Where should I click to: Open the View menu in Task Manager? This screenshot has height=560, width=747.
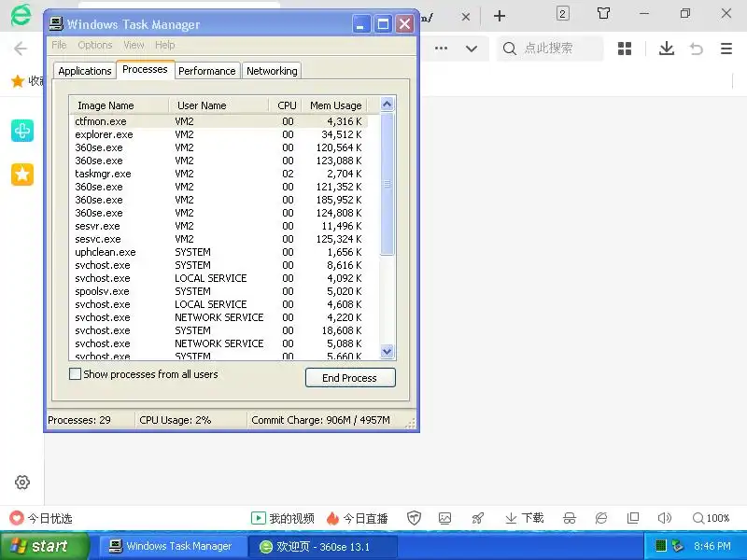[134, 45]
